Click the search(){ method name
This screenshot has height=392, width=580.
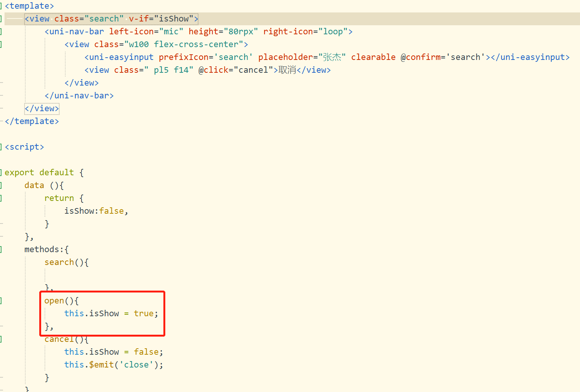[x=59, y=262]
